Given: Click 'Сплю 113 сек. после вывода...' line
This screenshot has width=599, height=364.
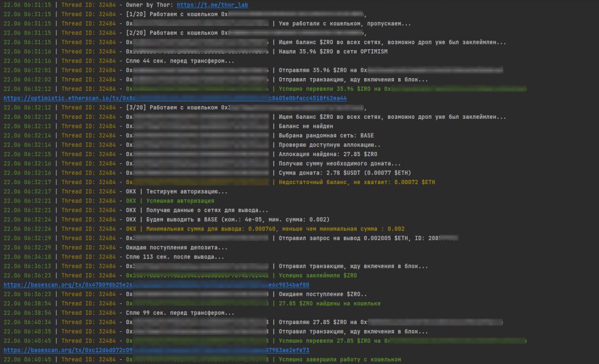Looking at the screenshot, I should [x=175, y=257].
